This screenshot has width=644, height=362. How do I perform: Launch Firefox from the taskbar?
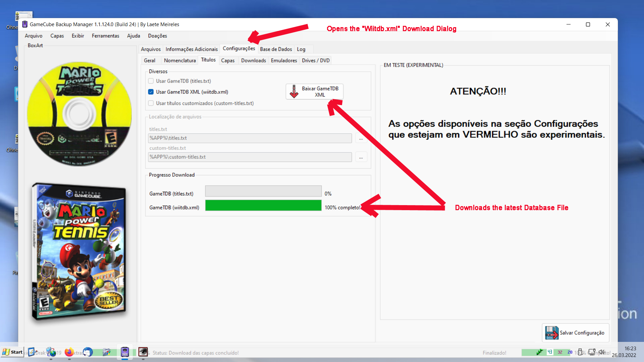[x=69, y=352]
